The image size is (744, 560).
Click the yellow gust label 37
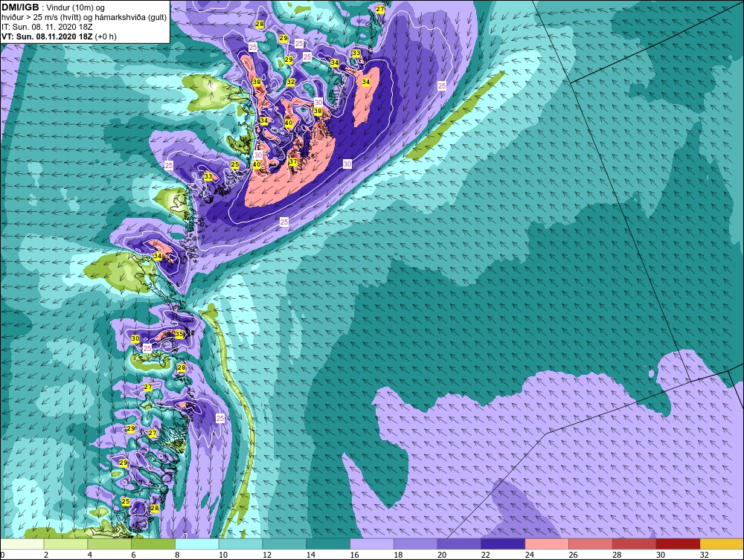[292, 161]
